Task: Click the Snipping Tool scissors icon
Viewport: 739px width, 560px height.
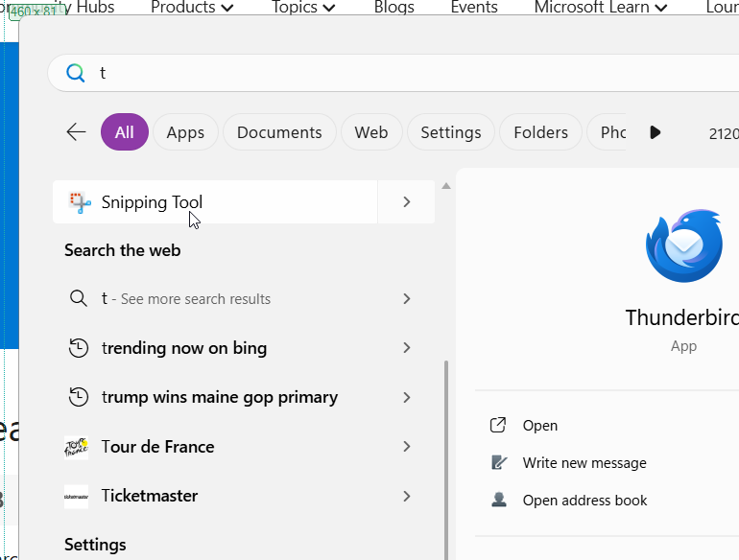Action: point(79,202)
